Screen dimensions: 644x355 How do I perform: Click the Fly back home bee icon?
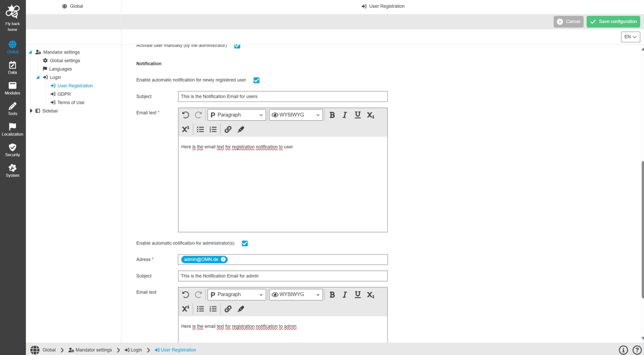pyautogui.click(x=13, y=11)
